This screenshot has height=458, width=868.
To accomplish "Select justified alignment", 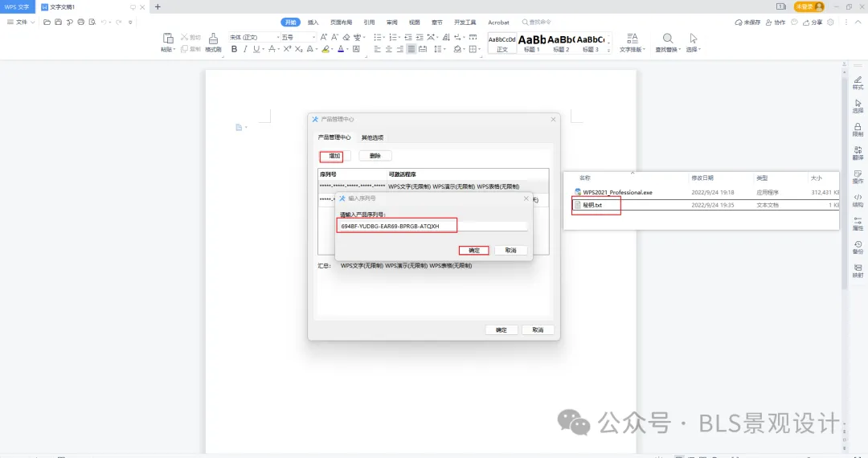I will pos(411,49).
